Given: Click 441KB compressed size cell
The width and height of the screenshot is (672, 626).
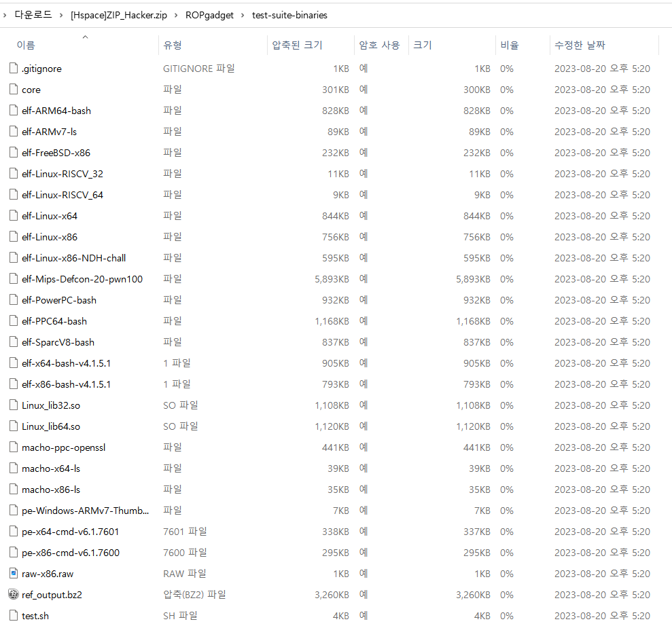Looking at the screenshot, I should point(336,447).
